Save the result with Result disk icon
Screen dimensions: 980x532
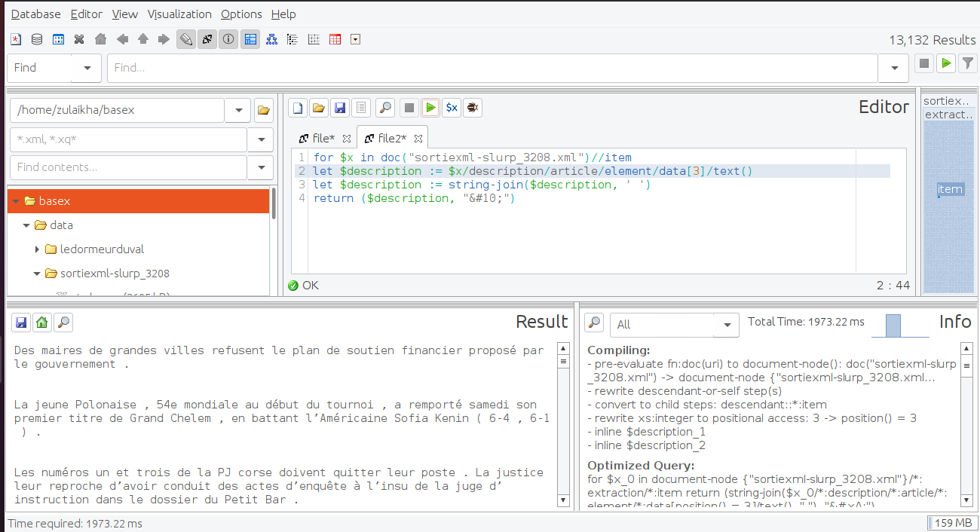pyautogui.click(x=21, y=323)
